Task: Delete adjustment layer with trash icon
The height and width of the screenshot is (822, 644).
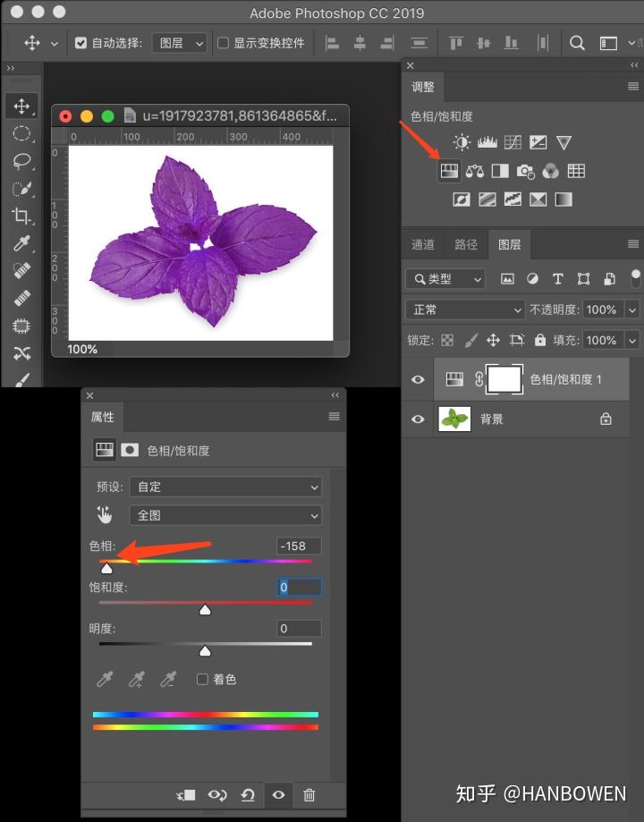Action: [309, 795]
